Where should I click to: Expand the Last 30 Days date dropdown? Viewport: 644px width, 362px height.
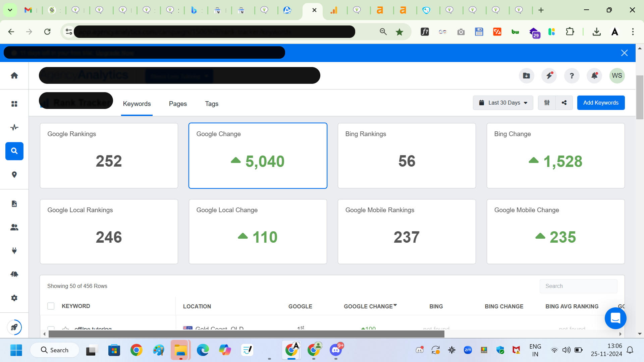click(503, 103)
